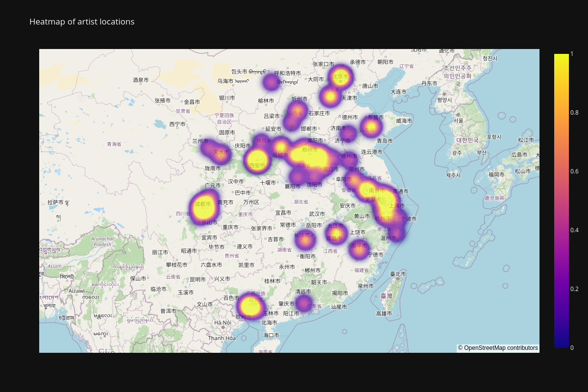Click the Hà Nội city label
The width and height of the screenshot is (588, 392).
(x=222, y=322)
